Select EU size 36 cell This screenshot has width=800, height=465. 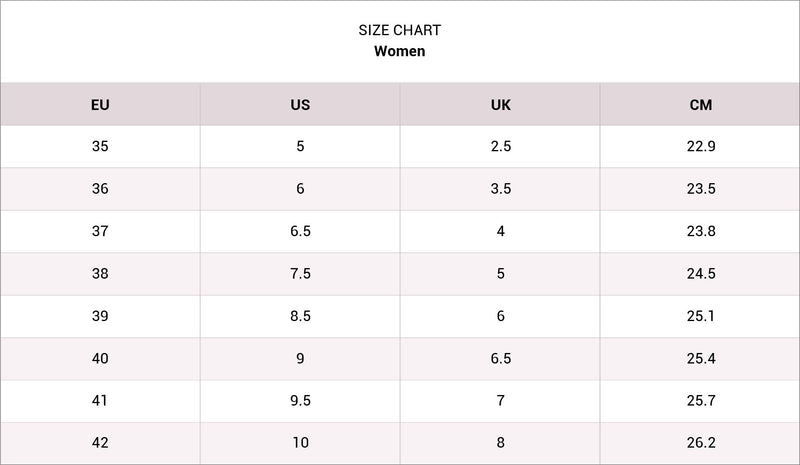coord(100,189)
